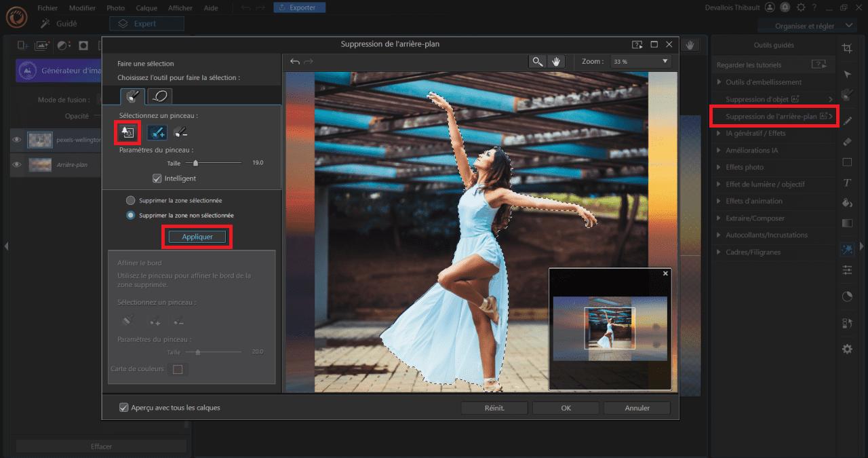This screenshot has width=868, height=458.
Task: Click the Appliquer button
Action: [197, 237]
